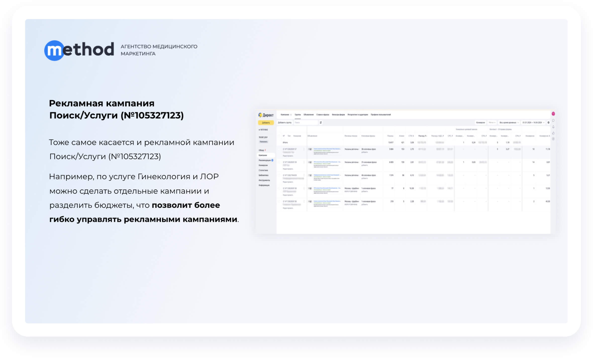
Task: Open the Ставки и фразы tab
Action: [x=323, y=115]
